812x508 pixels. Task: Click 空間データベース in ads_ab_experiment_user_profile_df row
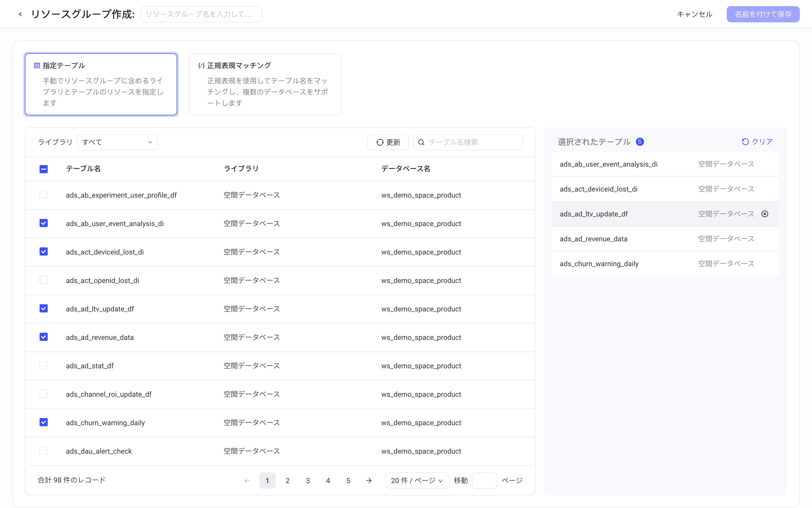(252, 195)
